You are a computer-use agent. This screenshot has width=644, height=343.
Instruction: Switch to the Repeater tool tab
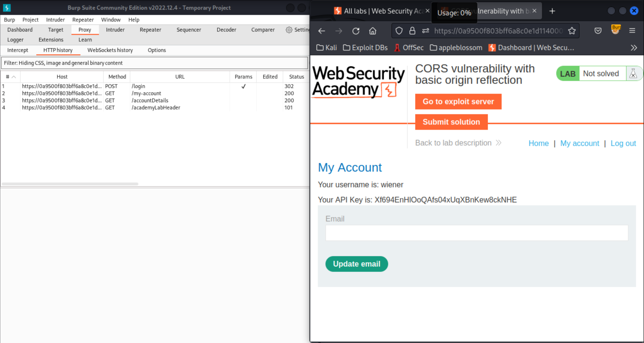coord(151,30)
